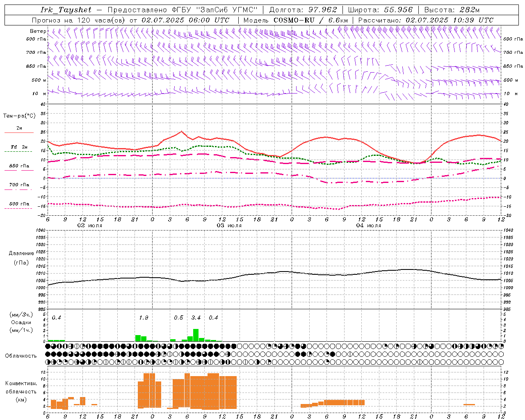The image size is (525, 420).
Task: Click the 02 июля date label
Action: [x=90, y=226]
